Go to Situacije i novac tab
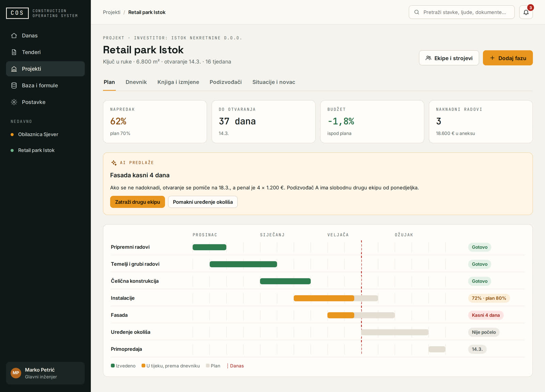This screenshot has width=545, height=392. pyautogui.click(x=274, y=82)
